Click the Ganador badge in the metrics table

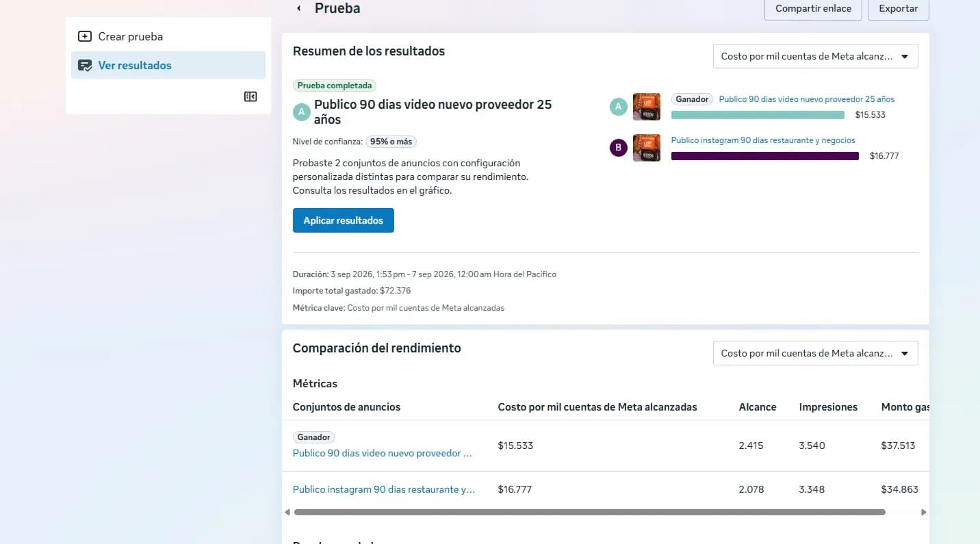pyautogui.click(x=314, y=437)
